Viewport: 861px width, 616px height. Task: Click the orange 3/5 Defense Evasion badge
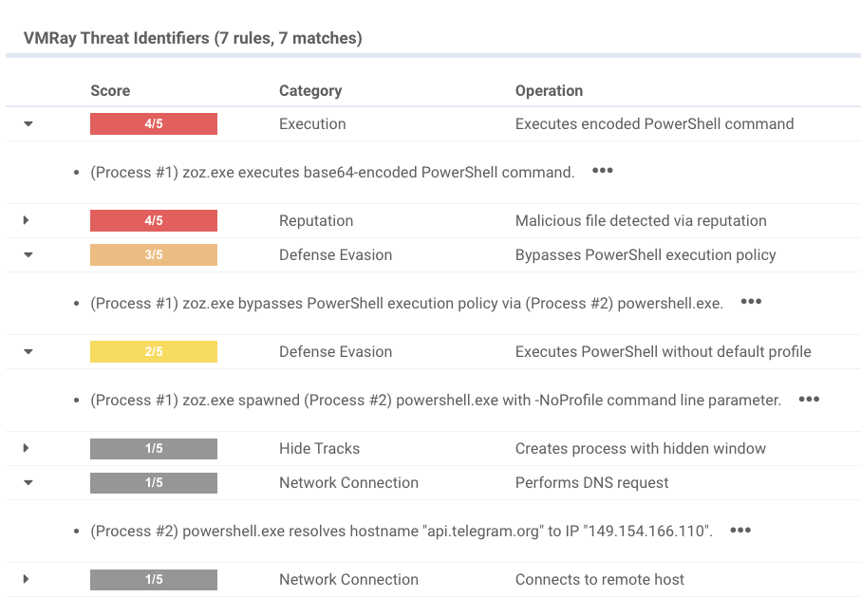[x=153, y=254]
